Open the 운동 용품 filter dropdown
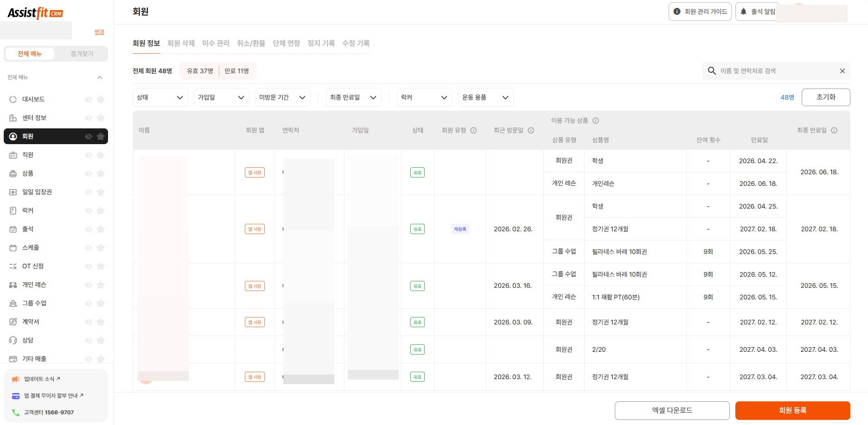 tap(485, 97)
